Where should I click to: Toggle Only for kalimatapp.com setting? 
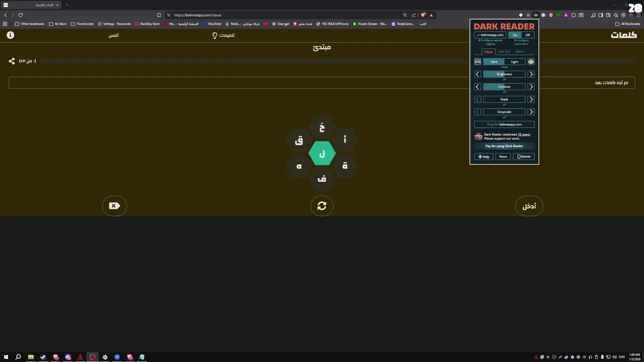504,125
